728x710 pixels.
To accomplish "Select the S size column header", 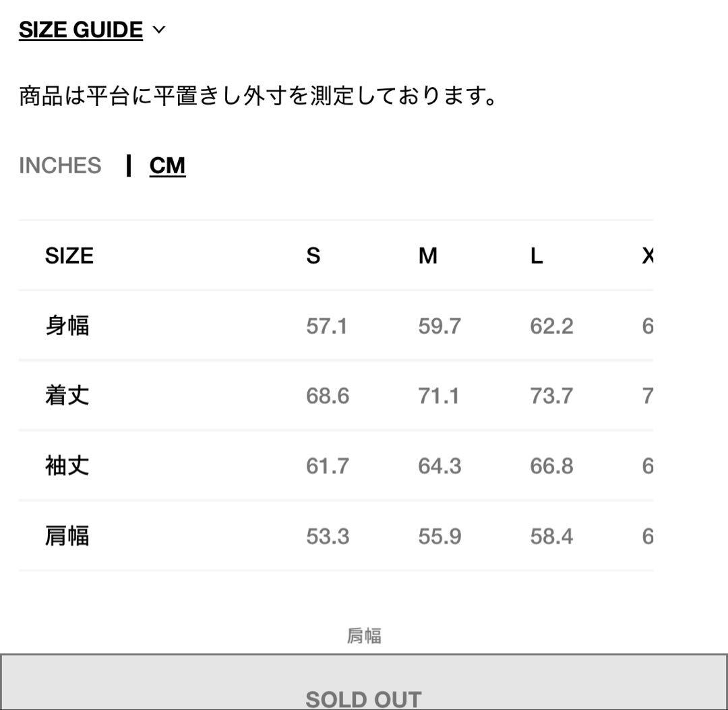I will [312, 256].
